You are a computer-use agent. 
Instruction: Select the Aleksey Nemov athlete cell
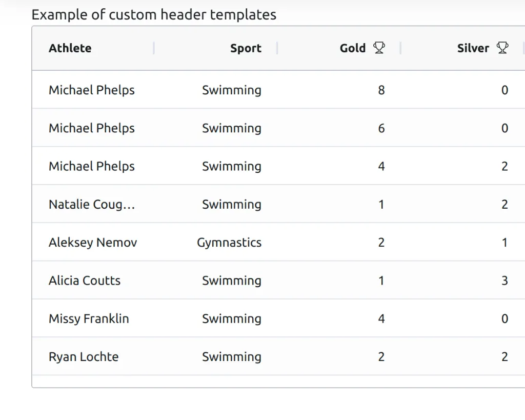[x=93, y=242]
